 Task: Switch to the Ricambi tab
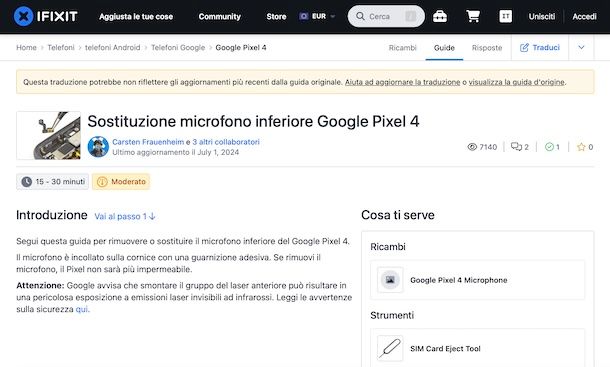click(402, 47)
